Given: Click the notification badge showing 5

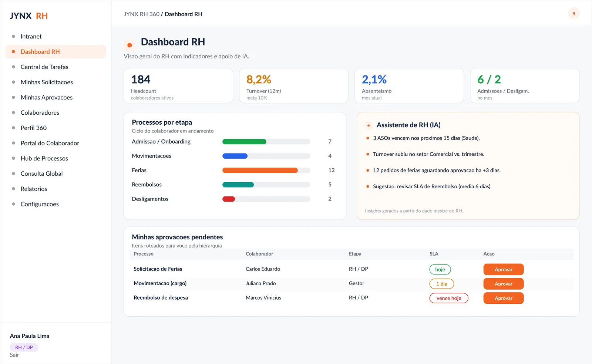Looking at the screenshot, I should [574, 13].
